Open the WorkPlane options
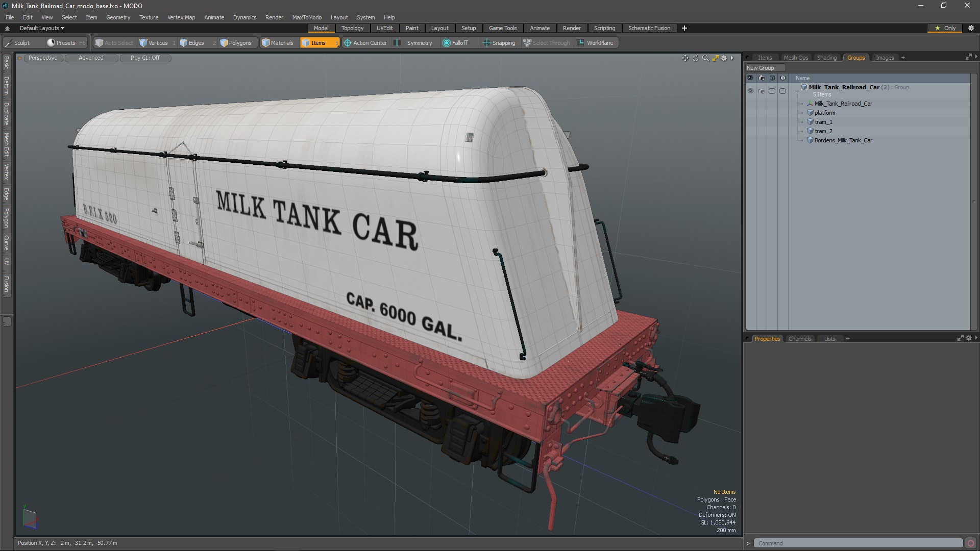Screen dimensions: 980x551 click(x=596, y=43)
